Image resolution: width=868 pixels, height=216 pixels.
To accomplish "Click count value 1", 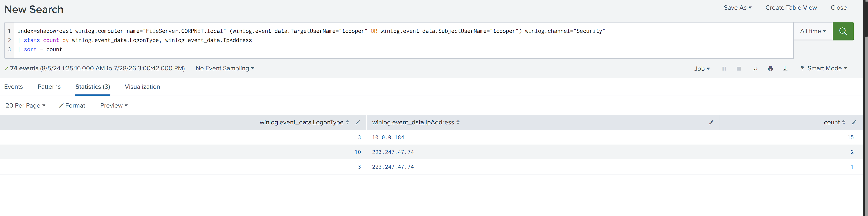I will click(852, 167).
